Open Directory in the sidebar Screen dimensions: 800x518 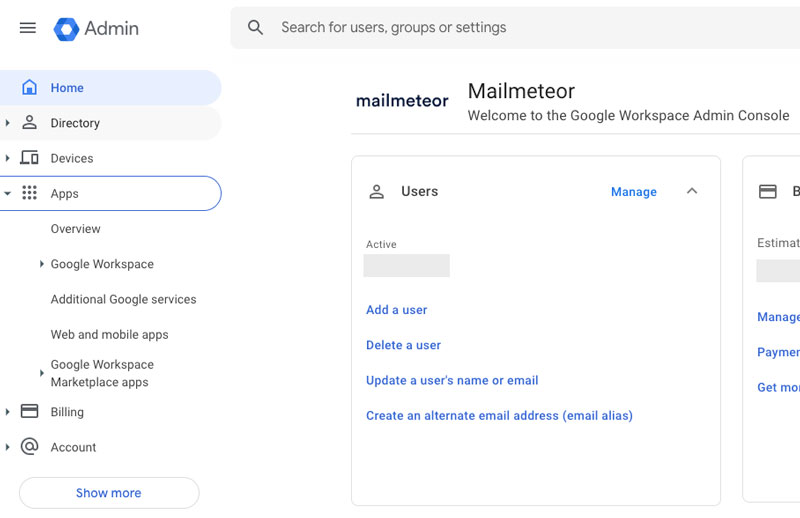[110, 123]
